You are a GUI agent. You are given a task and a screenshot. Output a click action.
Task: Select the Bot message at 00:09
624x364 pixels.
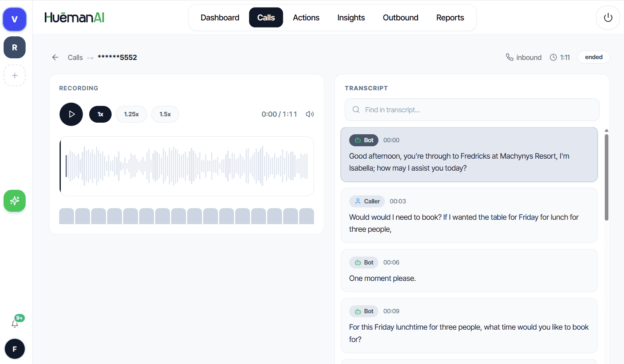coord(469,326)
